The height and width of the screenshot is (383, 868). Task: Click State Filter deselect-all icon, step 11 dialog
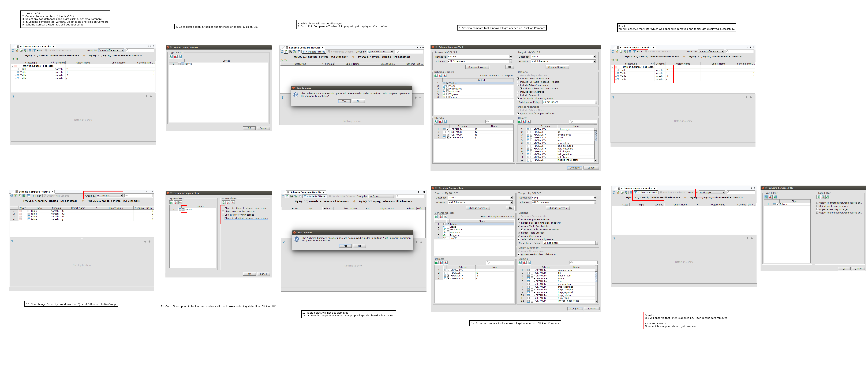coord(228,202)
